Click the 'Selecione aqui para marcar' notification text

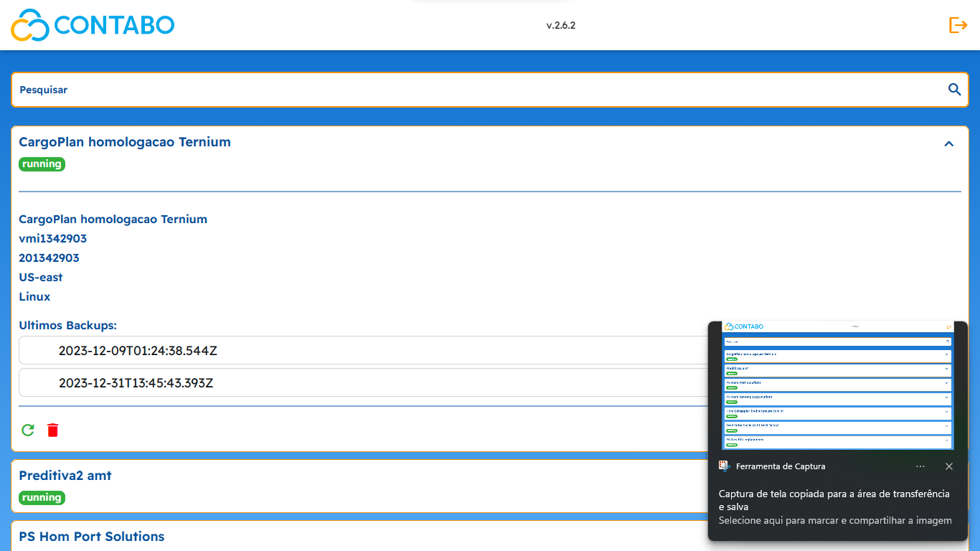pyautogui.click(x=835, y=521)
